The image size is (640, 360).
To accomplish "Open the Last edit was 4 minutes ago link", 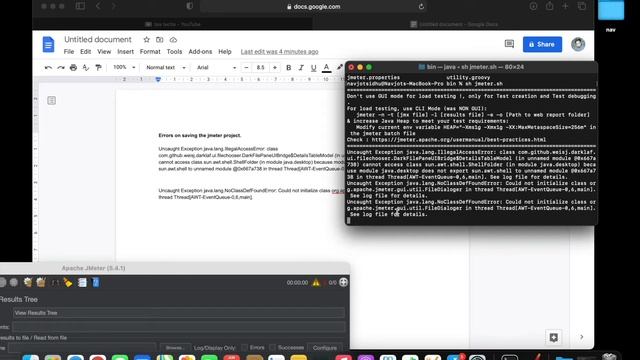I will [x=280, y=52].
